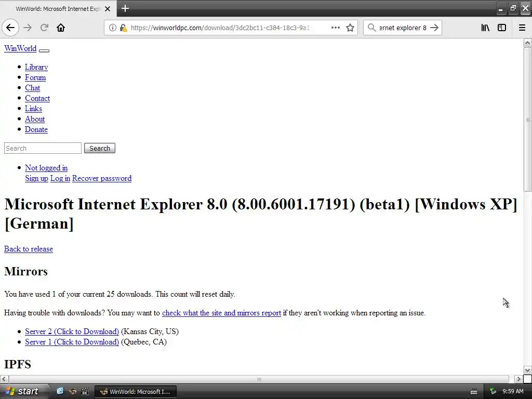Open the Links page link

click(34, 109)
